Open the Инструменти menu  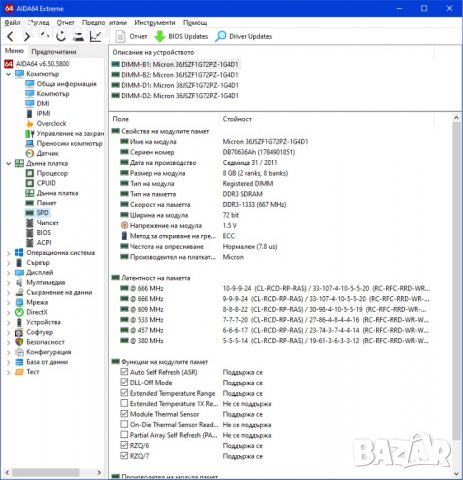[155, 22]
